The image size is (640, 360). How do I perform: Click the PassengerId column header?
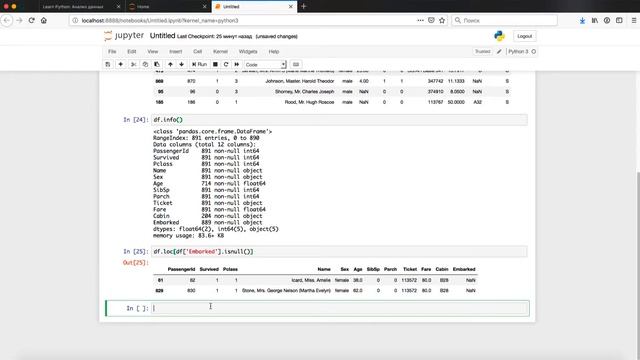click(181, 269)
